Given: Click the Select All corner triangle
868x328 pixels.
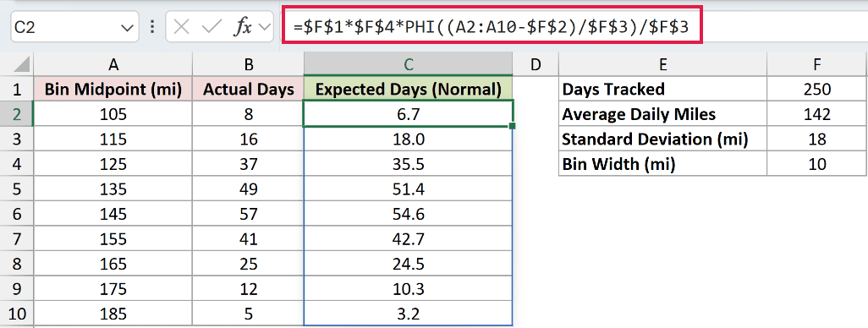Looking at the screenshot, I should click(x=21, y=65).
